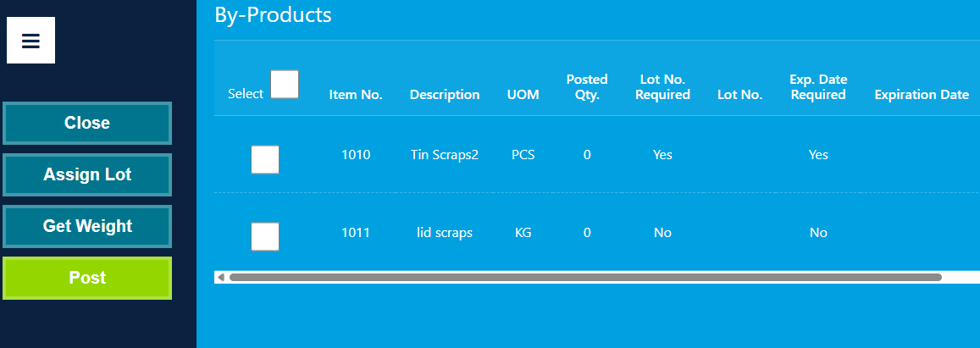
Task: Click the scrollbar left arrow
Action: click(x=220, y=277)
